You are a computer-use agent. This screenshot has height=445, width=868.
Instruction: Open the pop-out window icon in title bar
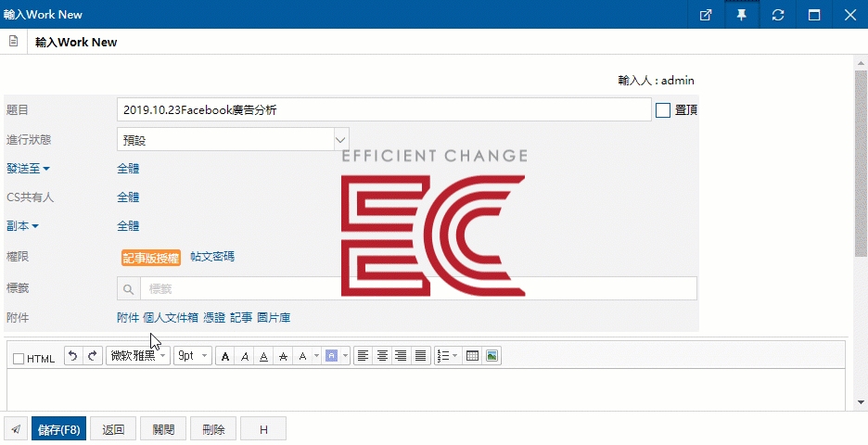705,15
